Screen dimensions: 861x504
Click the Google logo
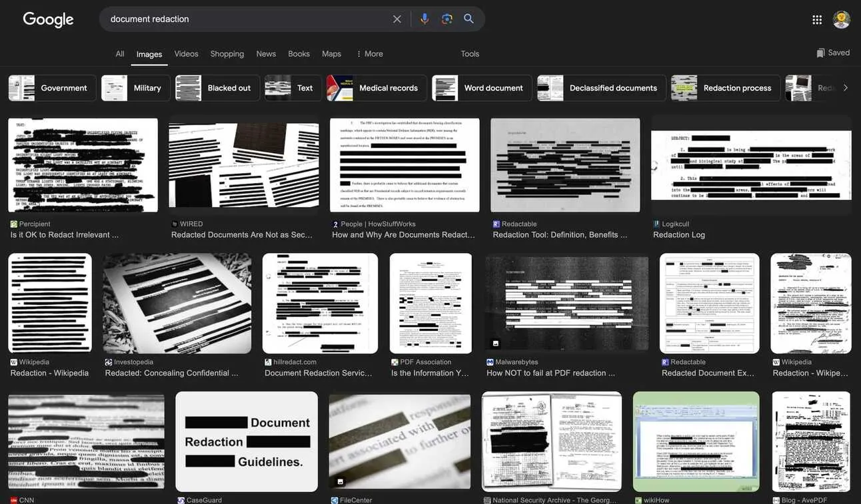tap(48, 19)
